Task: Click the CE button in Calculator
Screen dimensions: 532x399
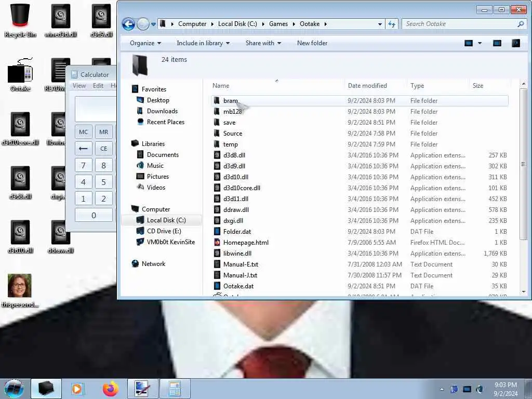Action: coord(104,149)
